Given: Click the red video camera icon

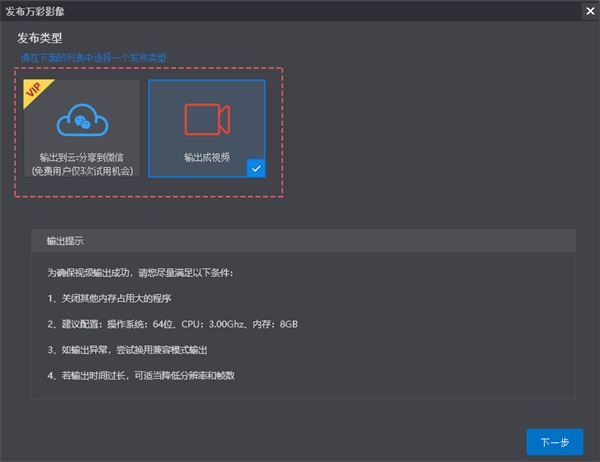Looking at the screenshot, I should point(207,119).
